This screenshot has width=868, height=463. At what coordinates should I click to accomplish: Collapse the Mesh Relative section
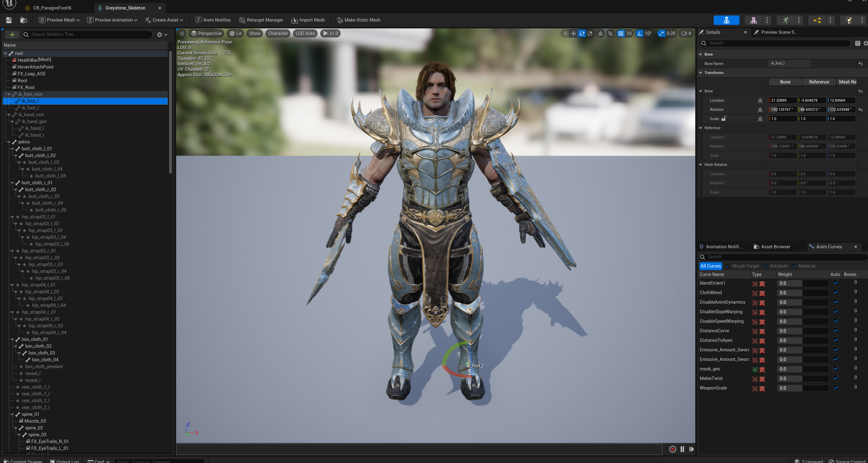point(700,165)
